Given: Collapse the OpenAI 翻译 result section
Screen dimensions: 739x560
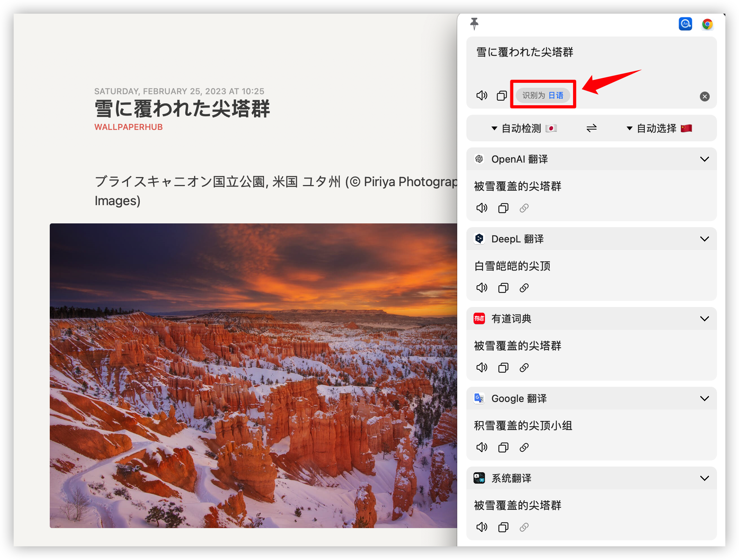Looking at the screenshot, I should pos(704,159).
